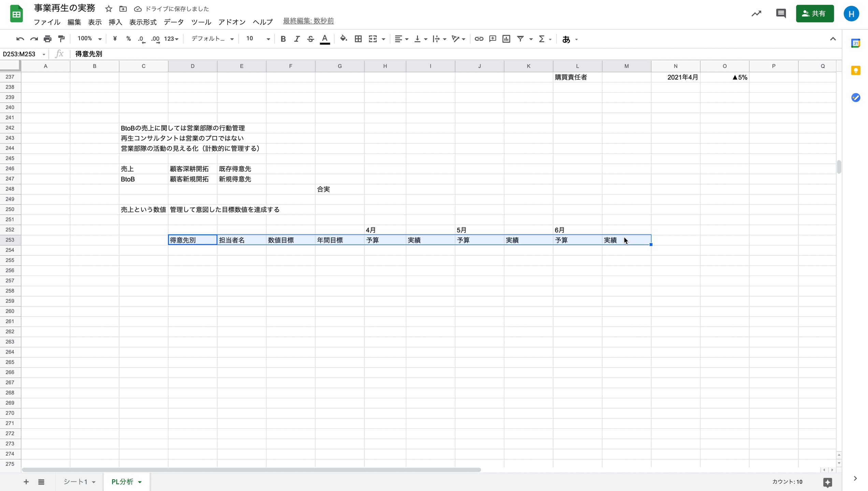Insert a comment from the toolbar

point(492,39)
